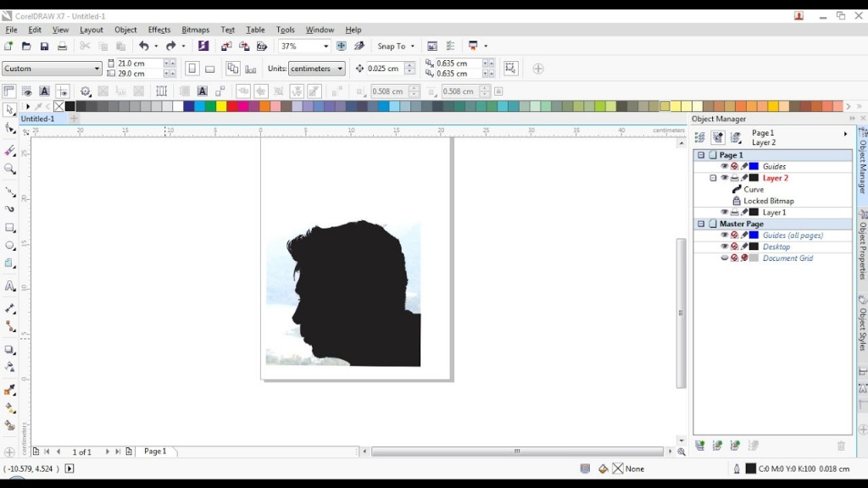Image resolution: width=868 pixels, height=488 pixels.
Task: Select the Locked Bitmap object
Action: tap(768, 201)
